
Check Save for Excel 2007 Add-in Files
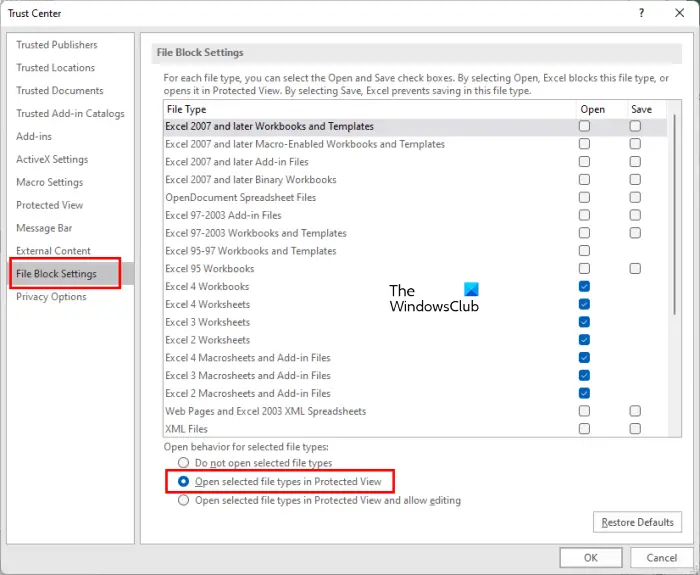(635, 162)
